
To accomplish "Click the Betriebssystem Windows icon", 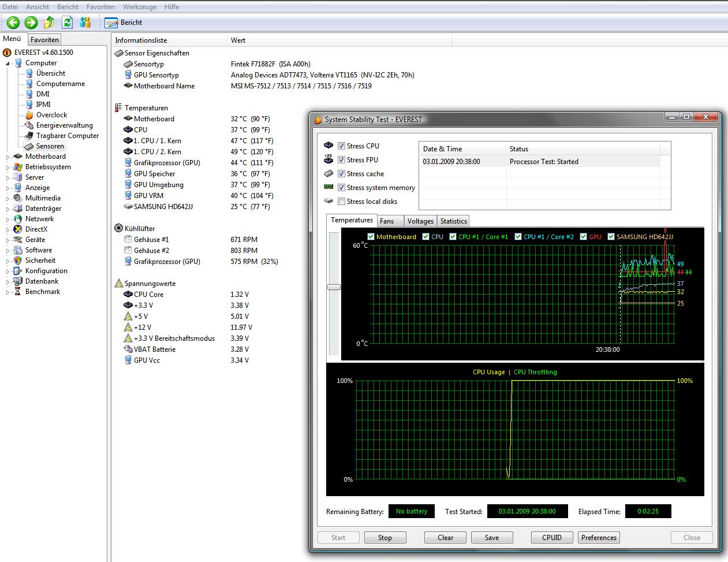I will click(x=18, y=167).
